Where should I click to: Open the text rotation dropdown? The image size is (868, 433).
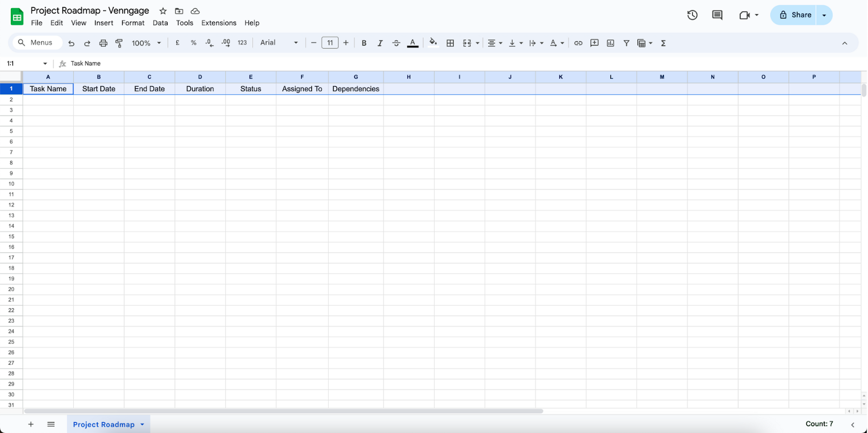(557, 43)
